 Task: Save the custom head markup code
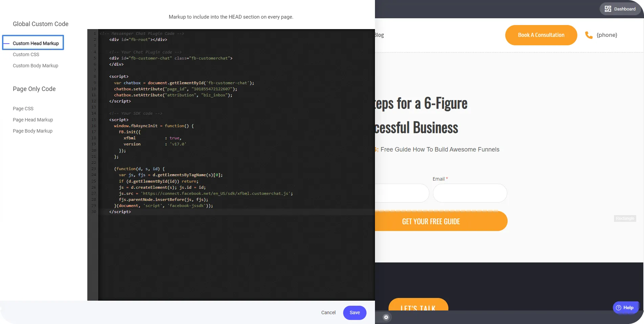coord(355,313)
